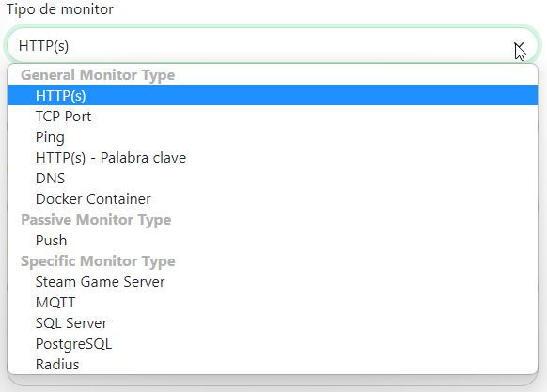Pick HTTP(s) - Palabra clave option
The height and width of the screenshot is (392, 547).
click(273, 157)
